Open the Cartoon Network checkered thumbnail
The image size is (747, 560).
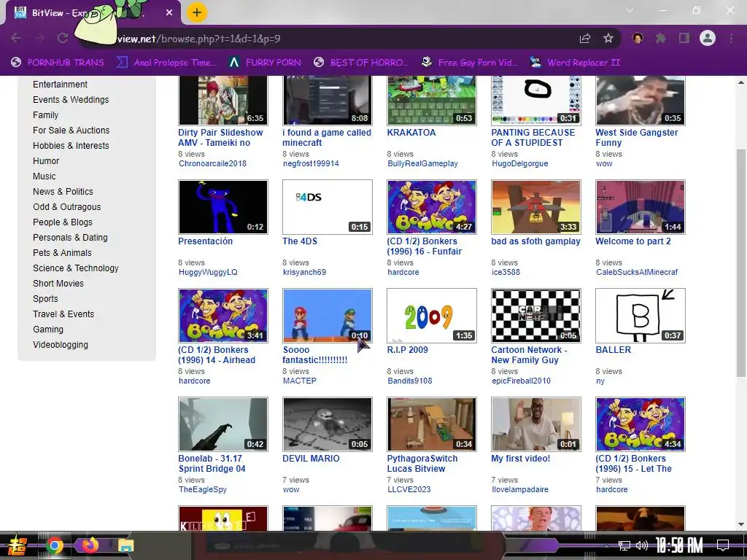[536, 315]
